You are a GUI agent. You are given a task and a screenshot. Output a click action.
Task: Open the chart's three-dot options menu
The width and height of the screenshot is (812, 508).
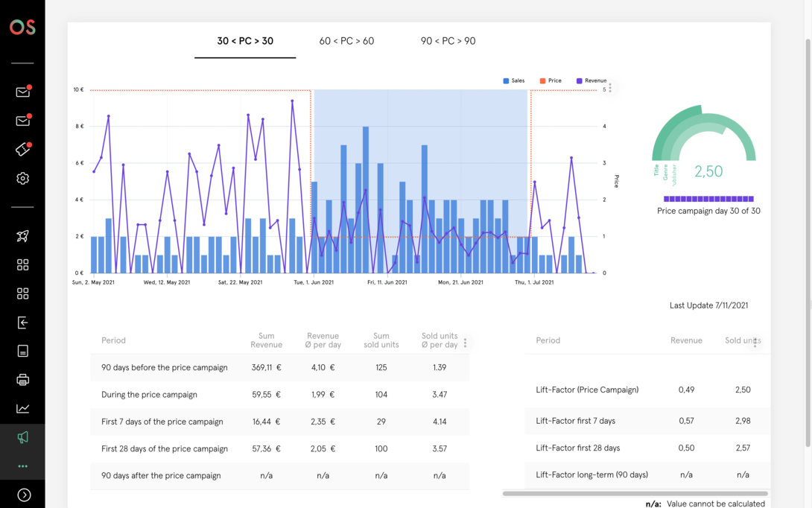(x=610, y=88)
